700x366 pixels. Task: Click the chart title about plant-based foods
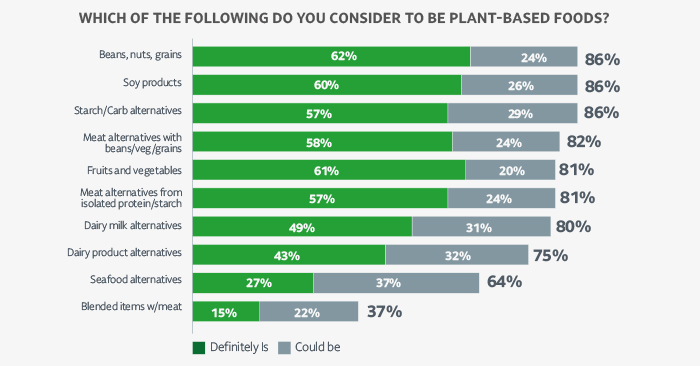(344, 18)
